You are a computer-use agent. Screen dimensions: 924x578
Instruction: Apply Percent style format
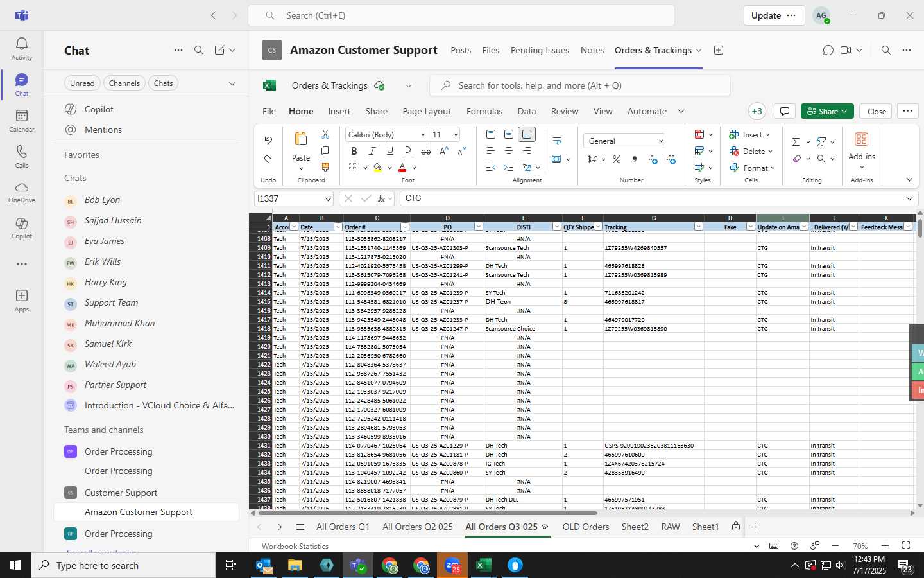point(617,159)
